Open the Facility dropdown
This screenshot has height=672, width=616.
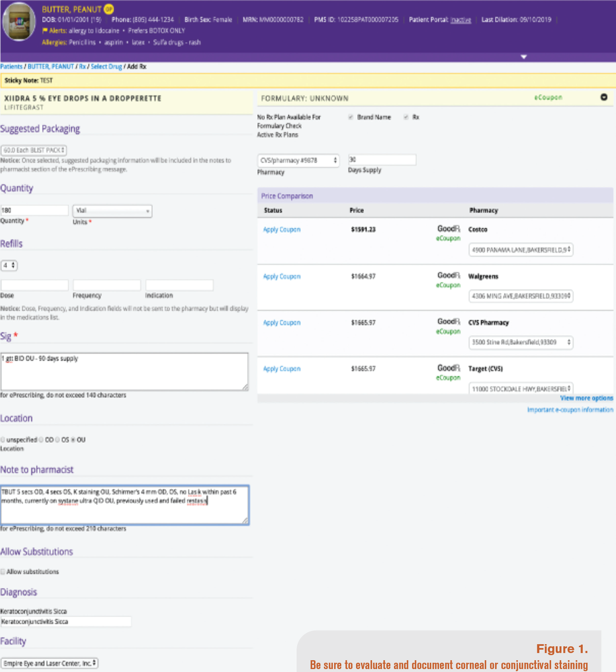point(49,663)
